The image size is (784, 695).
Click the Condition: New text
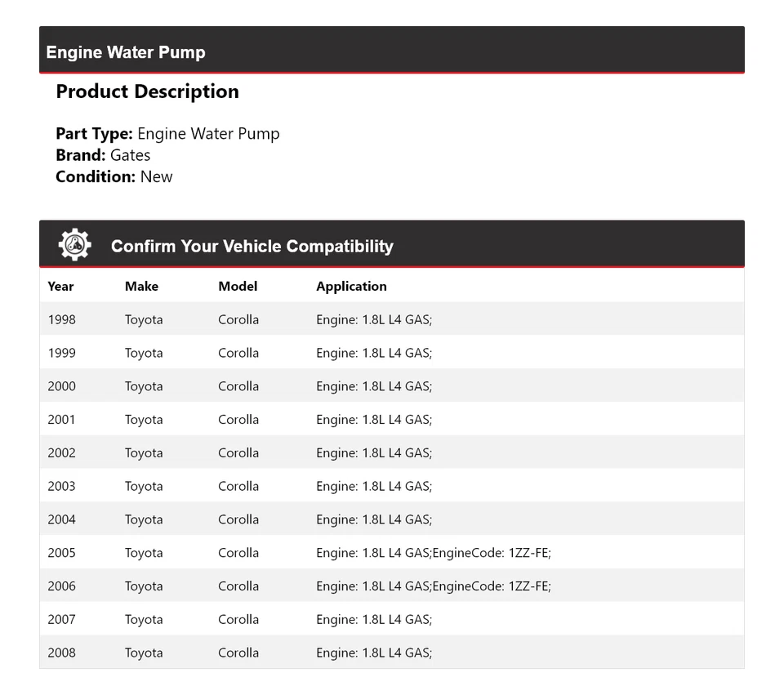click(x=114, y=176)
